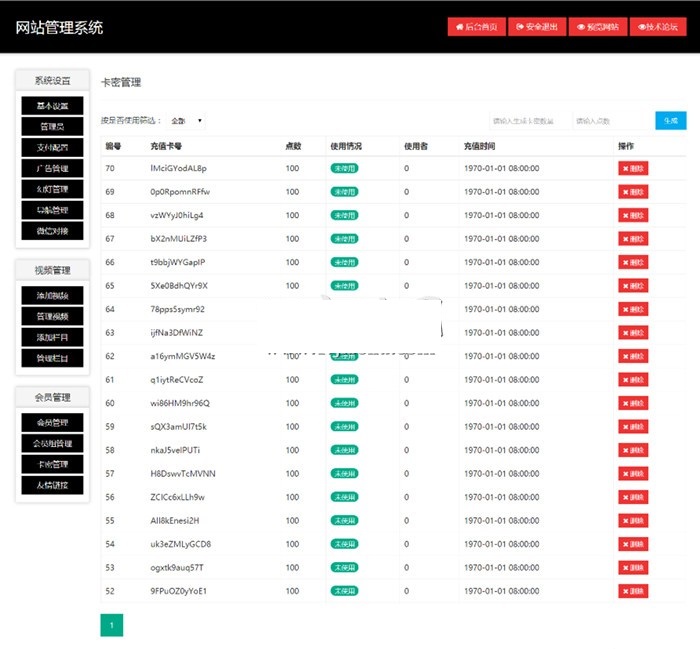Click the 未使用 status badge in row 52

point(344,591)
